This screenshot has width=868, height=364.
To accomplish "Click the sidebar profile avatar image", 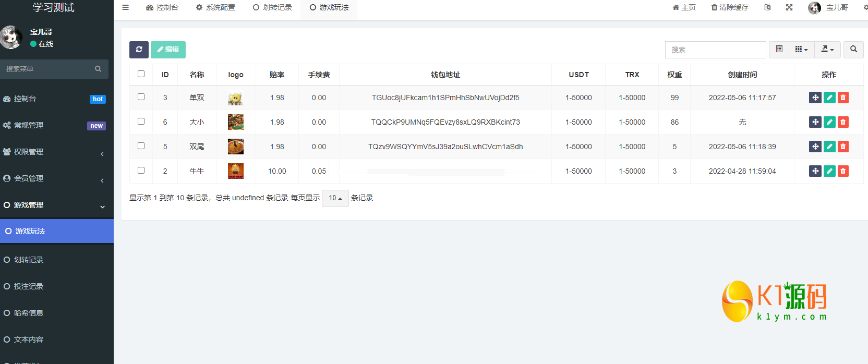I will (x=11, y=38).
